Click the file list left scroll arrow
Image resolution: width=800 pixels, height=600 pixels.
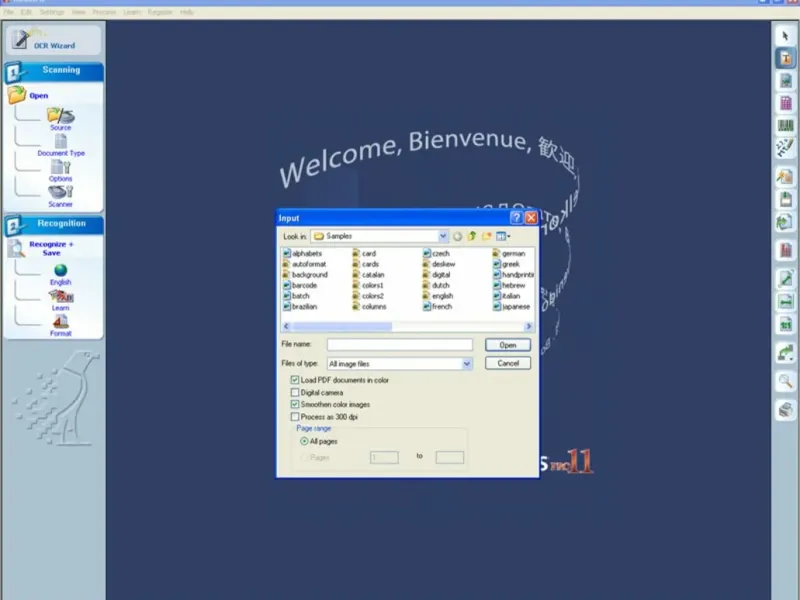pos(286,326)
